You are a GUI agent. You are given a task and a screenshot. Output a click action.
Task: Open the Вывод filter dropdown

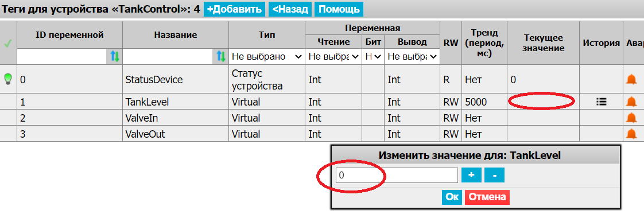(412, 57)
